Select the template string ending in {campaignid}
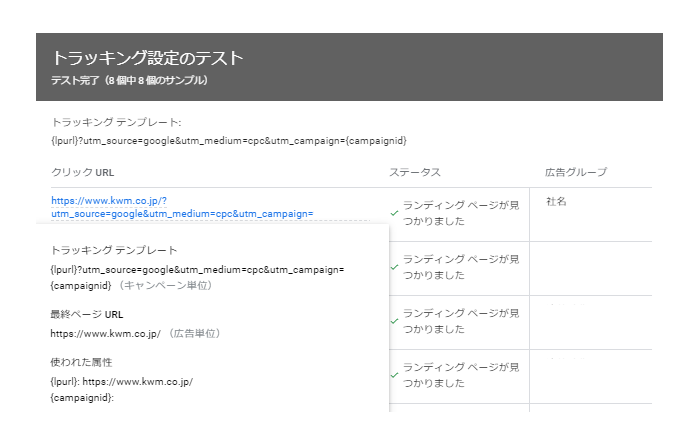 pyautogui.click(x=229, y=141)
